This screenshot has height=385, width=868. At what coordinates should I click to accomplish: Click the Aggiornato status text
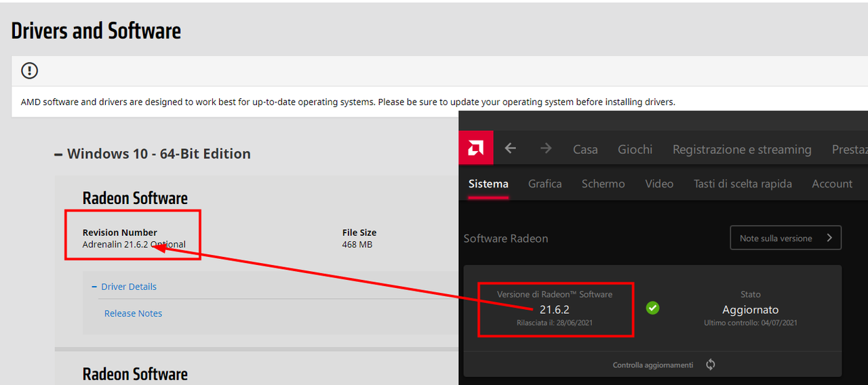tap(751, 310)
